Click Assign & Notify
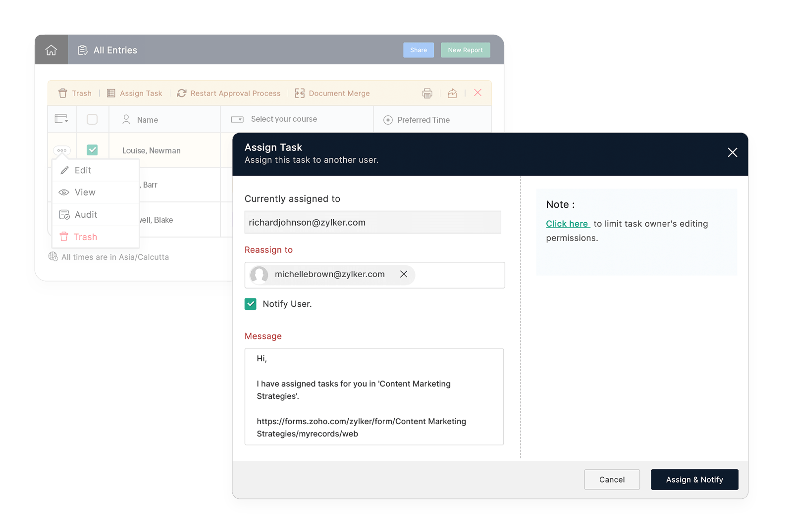This screenshot has width=789, height=532. (x=694, y=480)
